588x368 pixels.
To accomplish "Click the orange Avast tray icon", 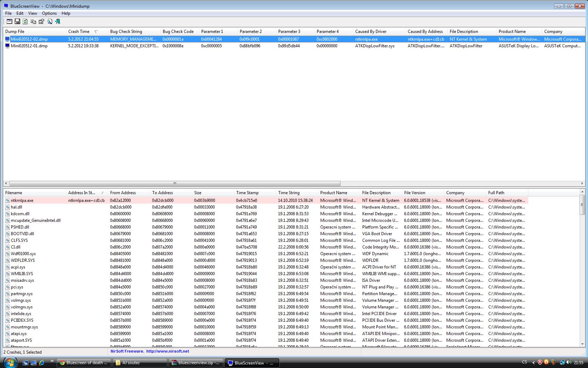I will tap(546, 362).
